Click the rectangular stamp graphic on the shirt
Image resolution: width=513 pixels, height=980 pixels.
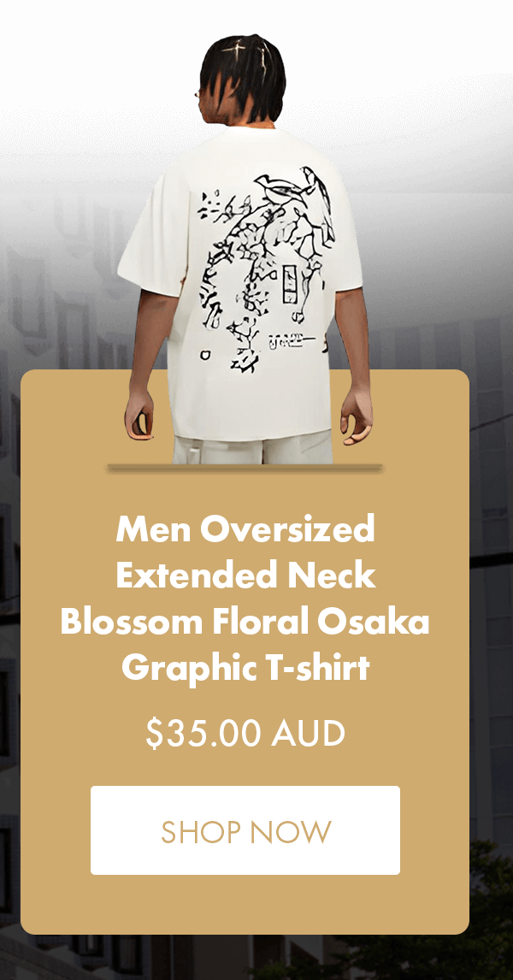coord(290,283)
